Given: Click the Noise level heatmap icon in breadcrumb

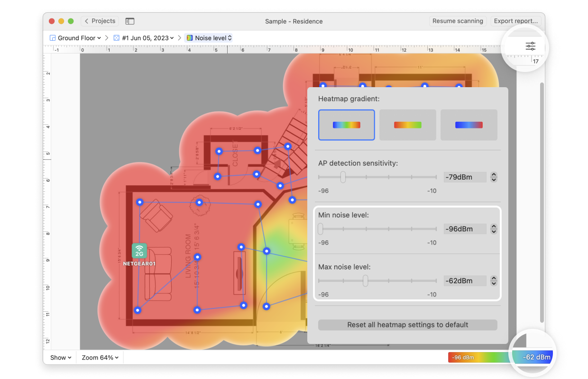Looking at the screenshot, I should [190, 38].
